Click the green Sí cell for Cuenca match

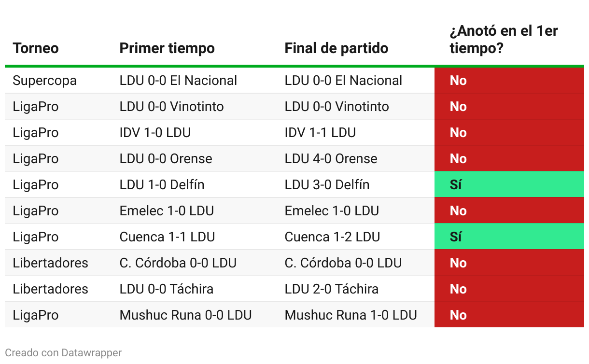point(509,237)
